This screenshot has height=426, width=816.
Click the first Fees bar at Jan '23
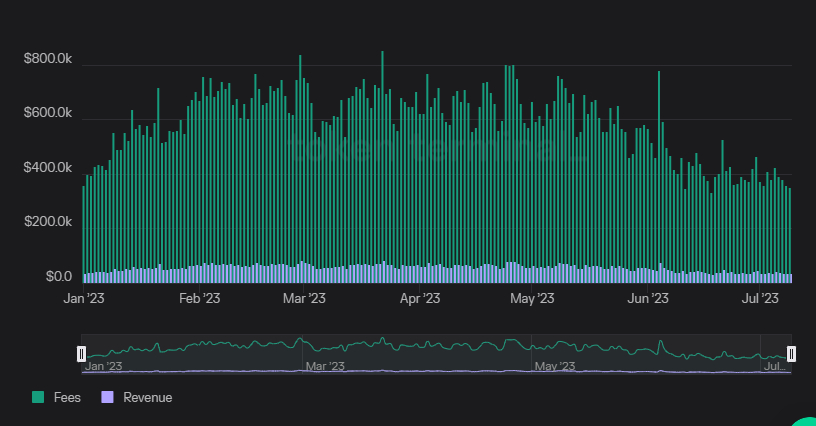84,230
